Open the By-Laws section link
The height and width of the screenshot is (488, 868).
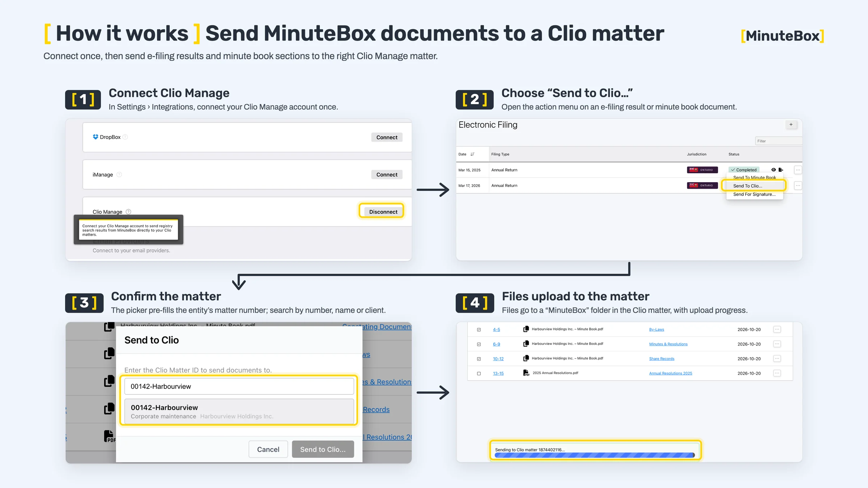(656, 330)
